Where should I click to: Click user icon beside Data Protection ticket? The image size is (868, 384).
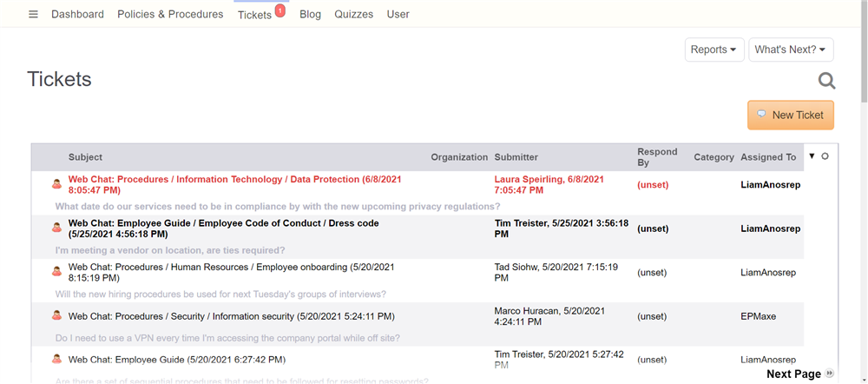(56, 184)
